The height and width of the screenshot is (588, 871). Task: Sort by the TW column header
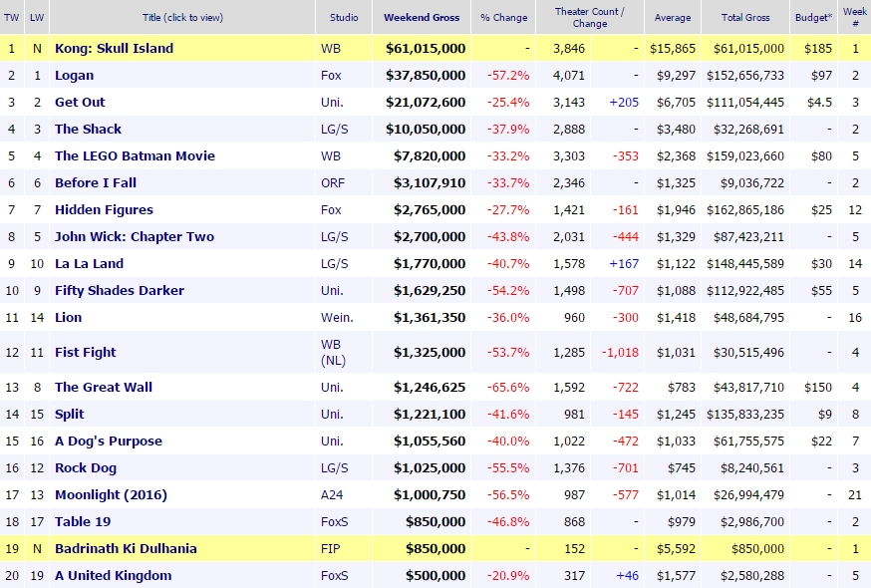(12, 17)
